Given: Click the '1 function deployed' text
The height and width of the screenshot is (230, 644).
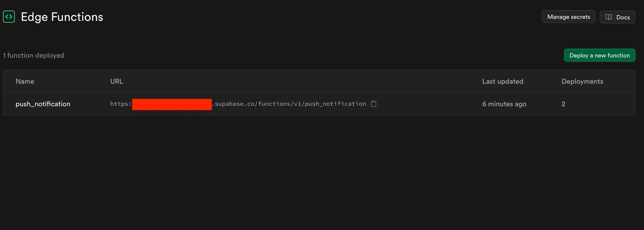Looking at the screenshot, I should (x=33, y=55).
